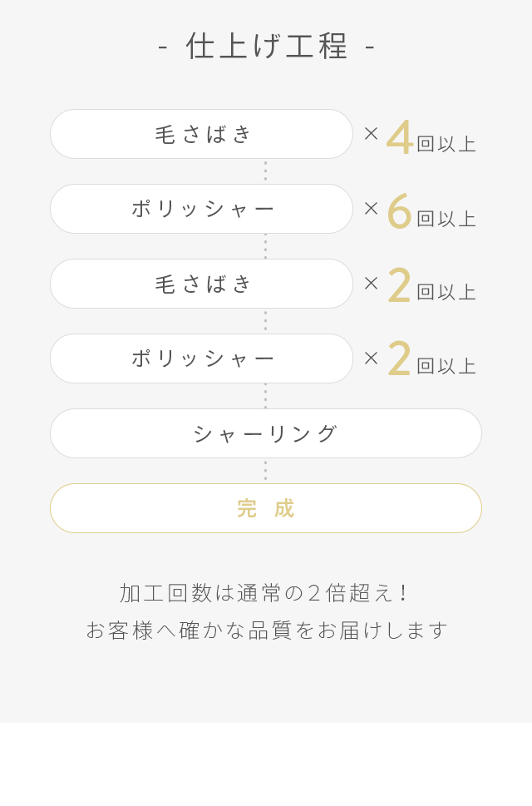This screenshot has height=806, width=532.
Task: Click the gold 完成 button
Action: 266,508
